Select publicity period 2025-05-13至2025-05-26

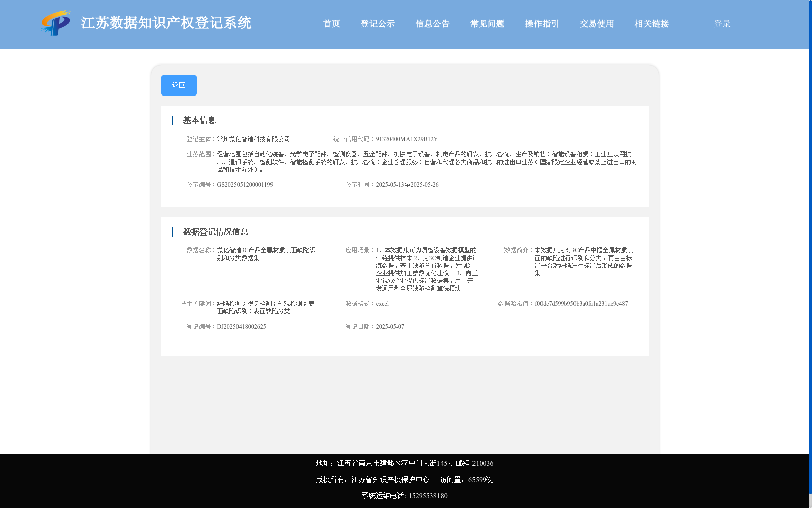coord(408,185)
